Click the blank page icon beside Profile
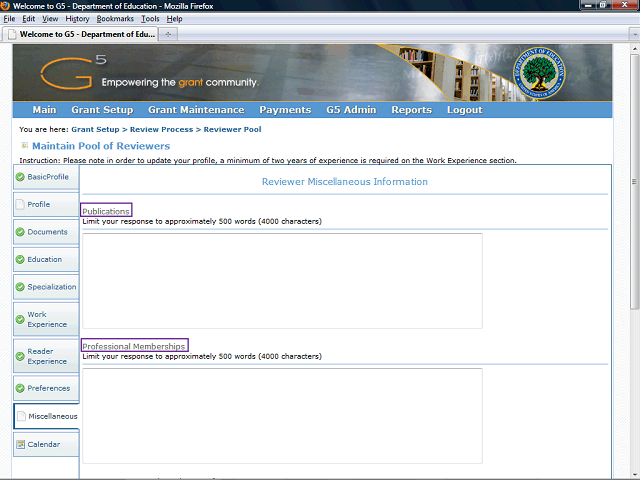 (20, 204)
